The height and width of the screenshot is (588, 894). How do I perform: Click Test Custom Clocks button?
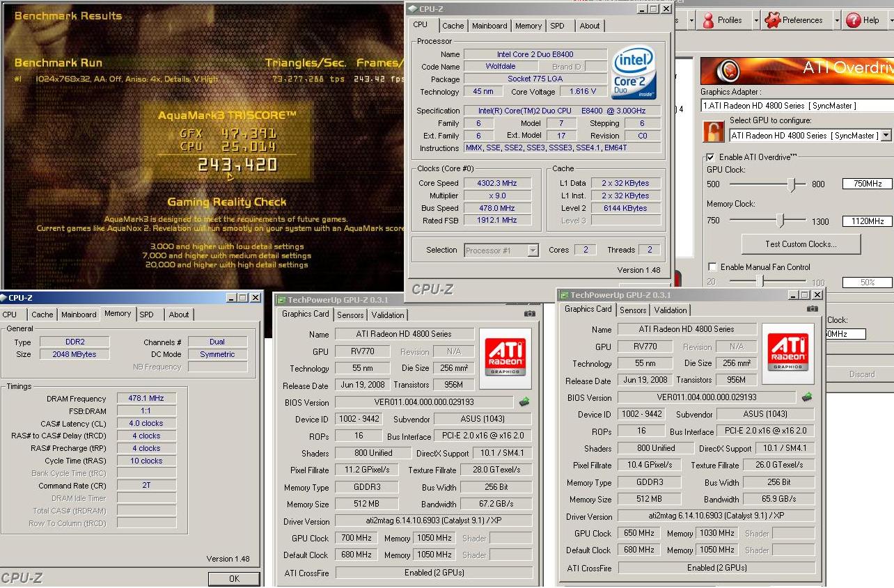pos(801,244)
